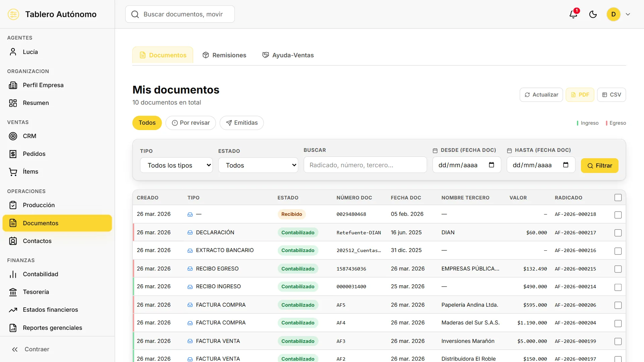Check row AF-2026-000217 checkbox

(x=618, y=233)
